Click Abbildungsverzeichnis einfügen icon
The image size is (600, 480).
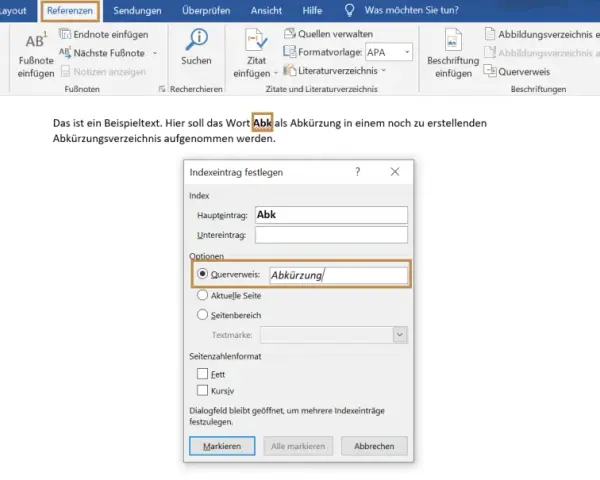click(490, 34)
